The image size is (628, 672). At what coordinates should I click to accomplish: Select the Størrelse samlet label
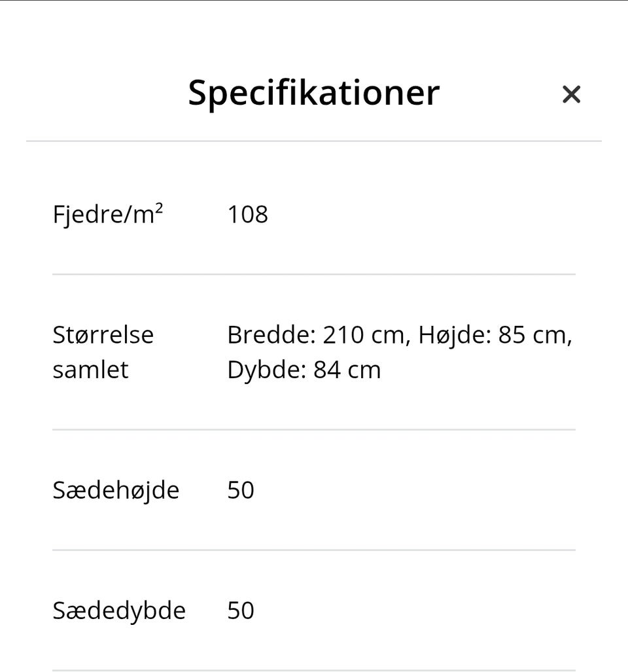[x=103, y=351]
